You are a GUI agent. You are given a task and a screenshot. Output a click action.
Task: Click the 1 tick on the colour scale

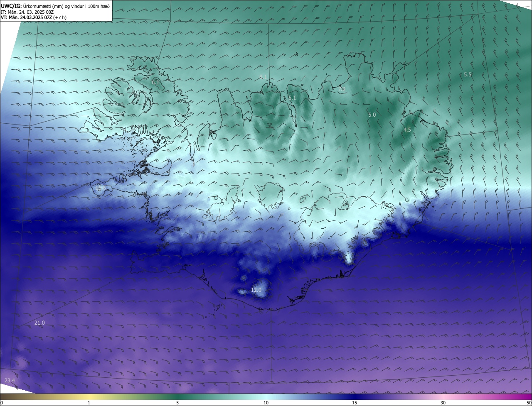pyautogui.click(x=89, y=403)
